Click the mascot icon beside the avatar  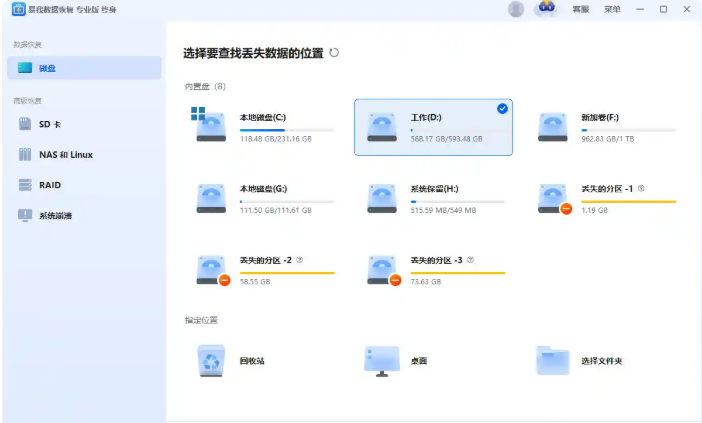pos(546,8)
